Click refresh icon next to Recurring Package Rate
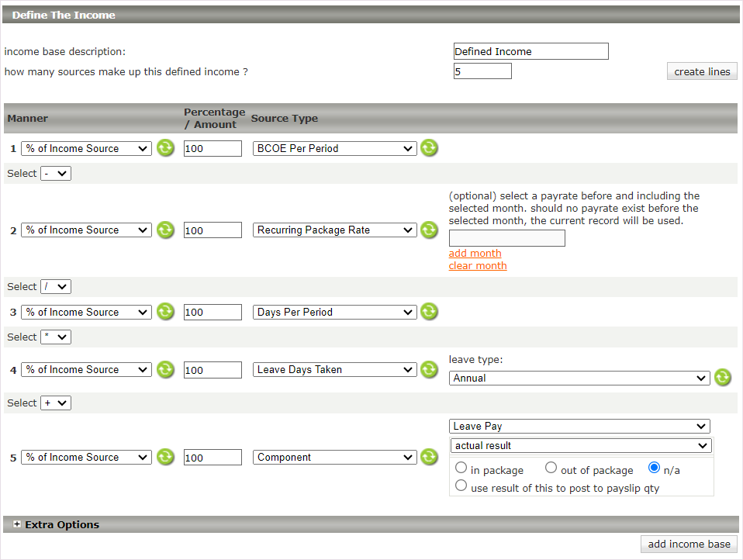Screen dimensions: 743x560 pos(429,230)
